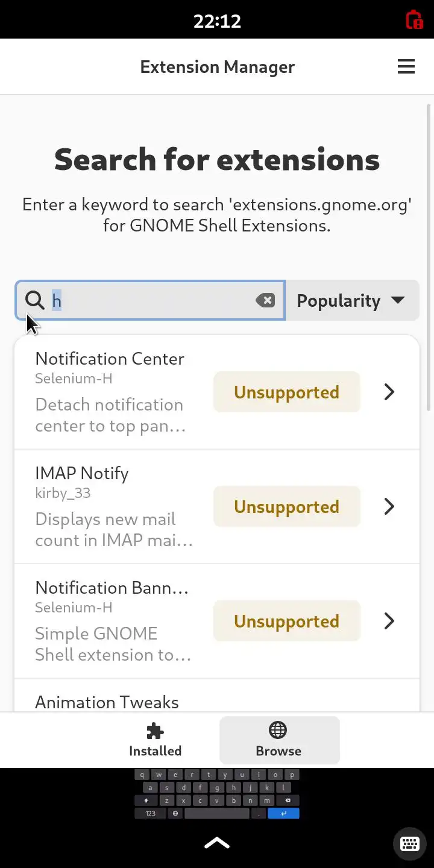Screen dimensions: 434x868
Task: Open the Popularity sort dropdown
Action: [x=351, y=300]
